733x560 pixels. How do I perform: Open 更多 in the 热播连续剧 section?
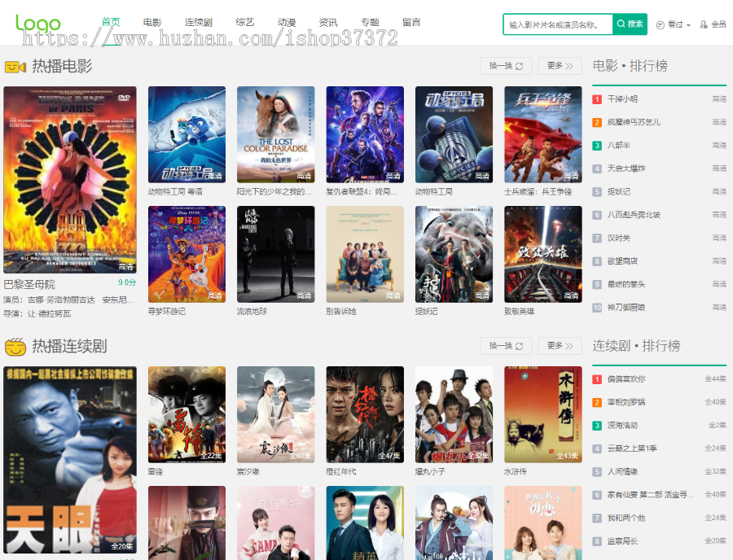point(560,346)
